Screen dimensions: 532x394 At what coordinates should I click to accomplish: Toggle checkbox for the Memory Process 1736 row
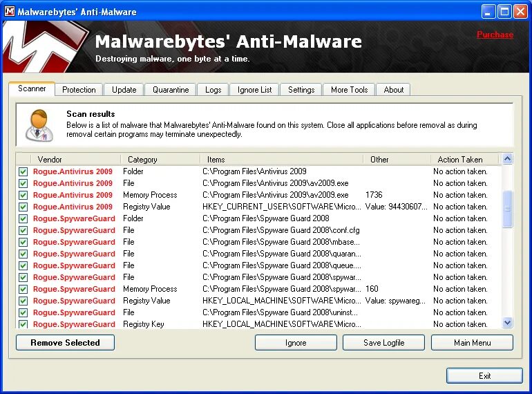point(23,195)
